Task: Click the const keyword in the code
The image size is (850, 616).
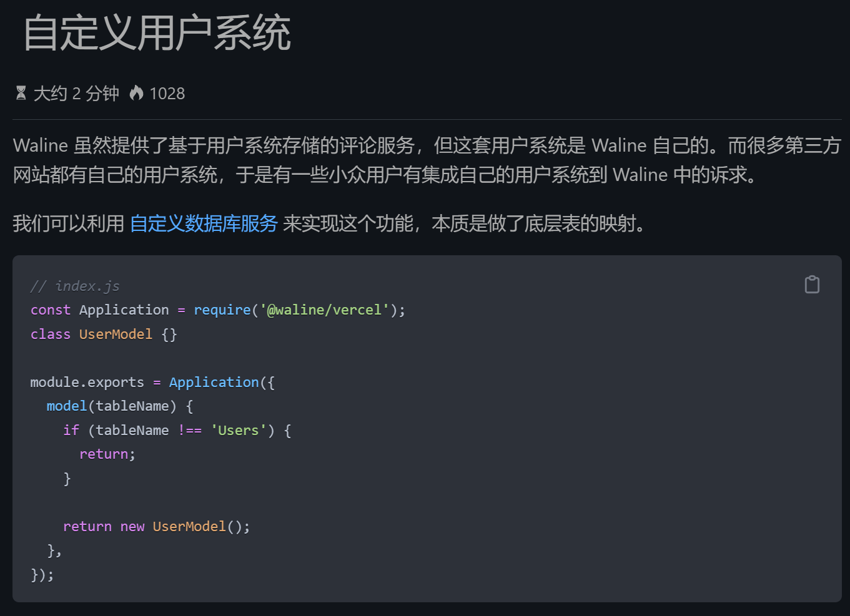Action: click(x=51, y=310)
